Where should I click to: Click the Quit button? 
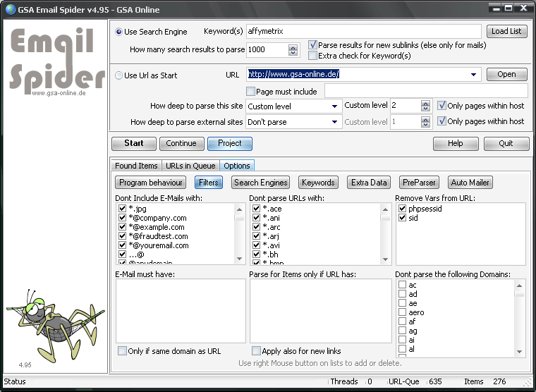pyautogui.click(x=506, y=144)
